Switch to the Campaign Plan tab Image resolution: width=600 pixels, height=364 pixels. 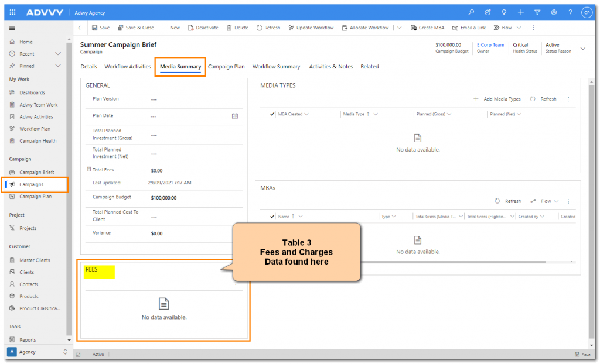pyautogui.click(x=226, y=67)
